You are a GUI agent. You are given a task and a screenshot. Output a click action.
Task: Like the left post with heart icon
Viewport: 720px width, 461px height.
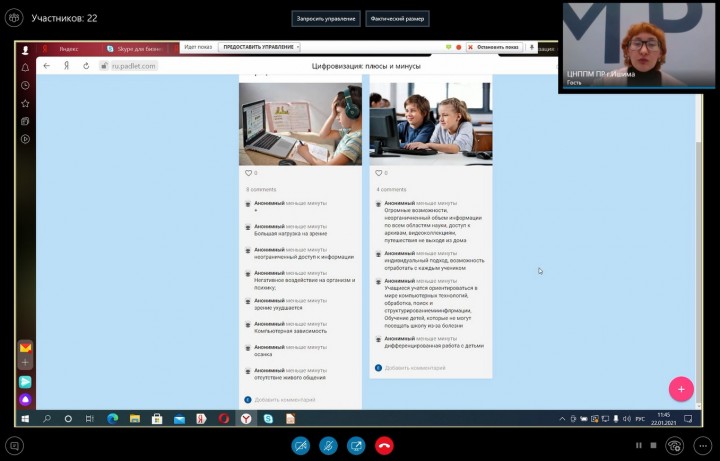coord(250,173)
